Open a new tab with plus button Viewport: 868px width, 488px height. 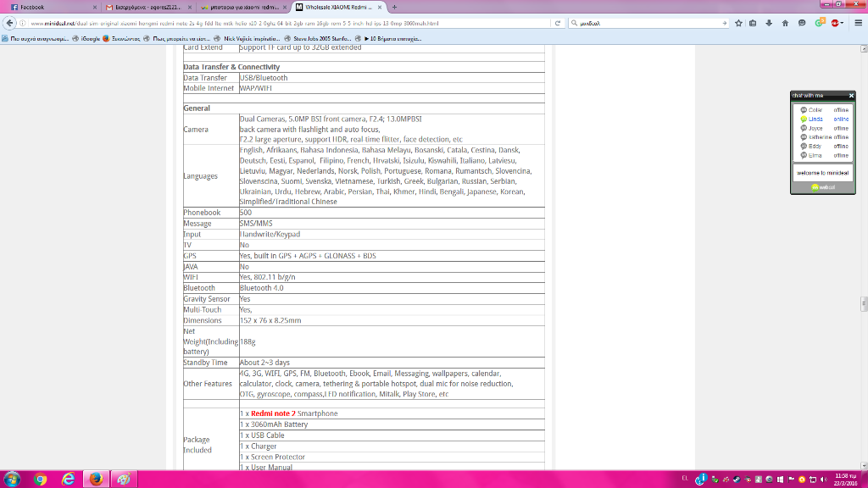point(394,7)
